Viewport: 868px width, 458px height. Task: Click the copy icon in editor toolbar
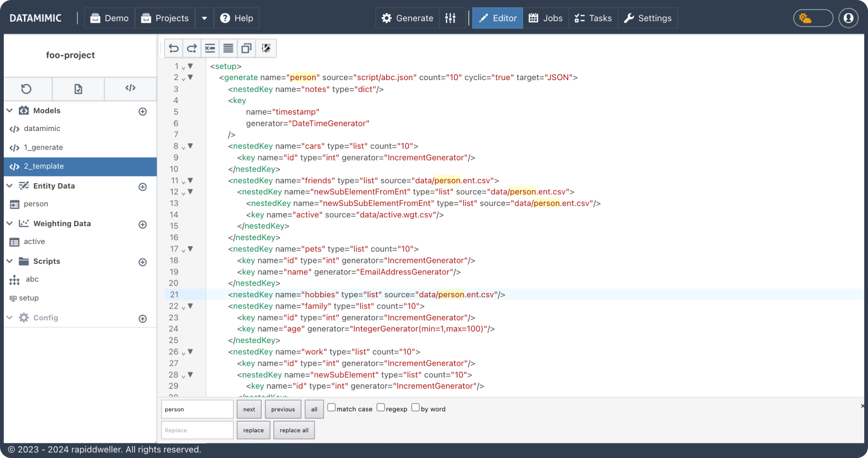[x=246, y=48]
